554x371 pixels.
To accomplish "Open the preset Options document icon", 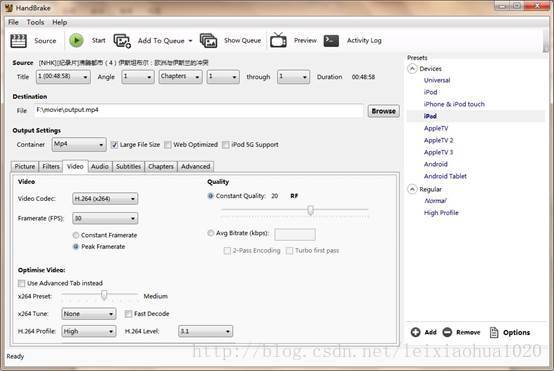I will 494,332.
